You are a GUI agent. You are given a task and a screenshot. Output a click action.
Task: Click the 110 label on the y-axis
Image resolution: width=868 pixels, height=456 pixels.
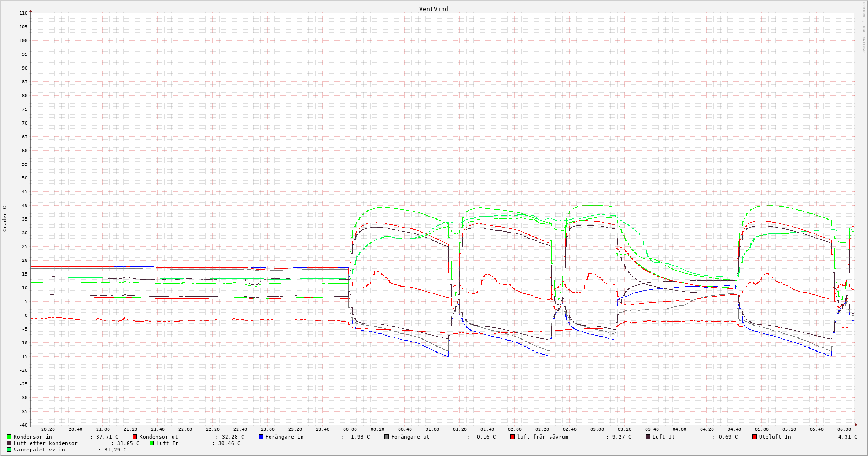click(23, 13)
